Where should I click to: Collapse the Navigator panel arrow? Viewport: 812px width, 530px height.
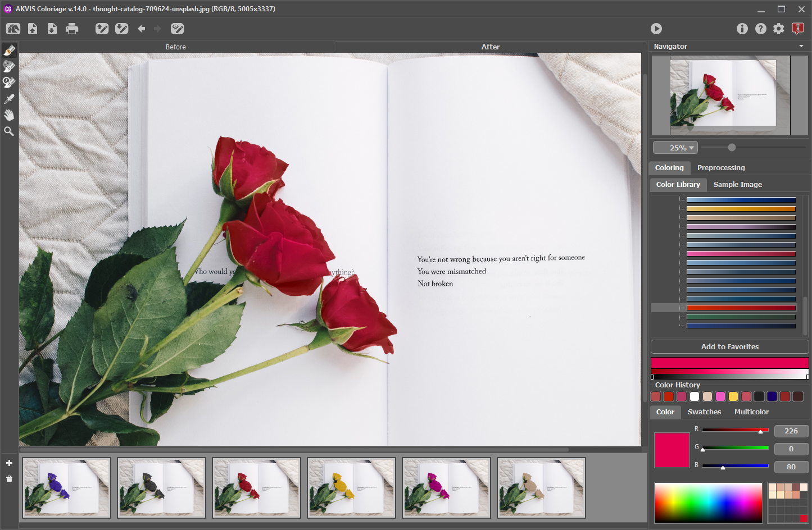pyautogui.click(x=801, y=47)
